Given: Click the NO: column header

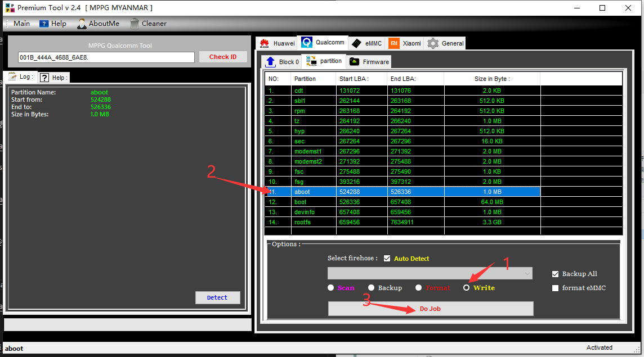Looking at the screenshot, I should (x=278, y=79).
